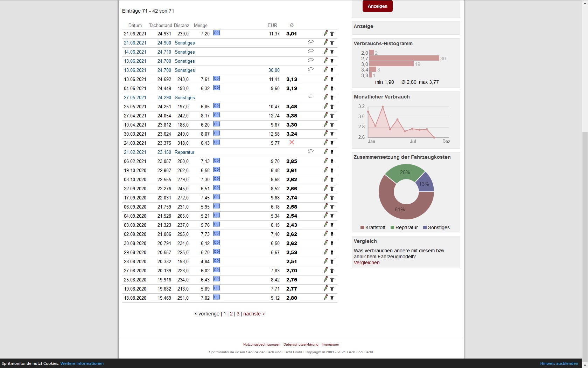This screenshot has height=368, width=588.
Task: Delete the 06.02.2021 fueling entry
Action: point(332,161)
